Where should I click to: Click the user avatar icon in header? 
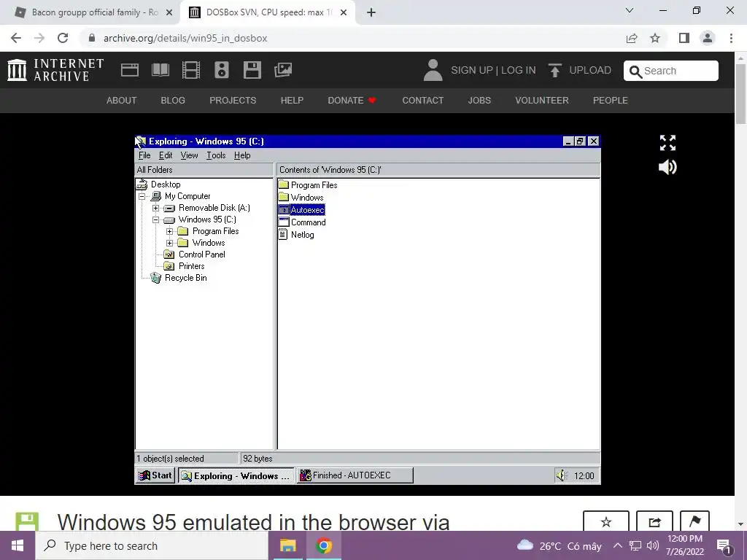click(433, 70)
